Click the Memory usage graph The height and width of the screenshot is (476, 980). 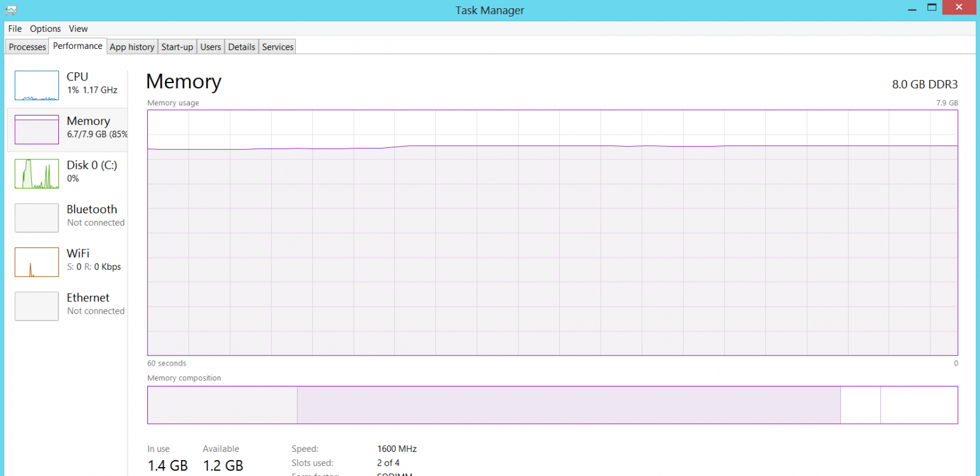pos(552,232)
